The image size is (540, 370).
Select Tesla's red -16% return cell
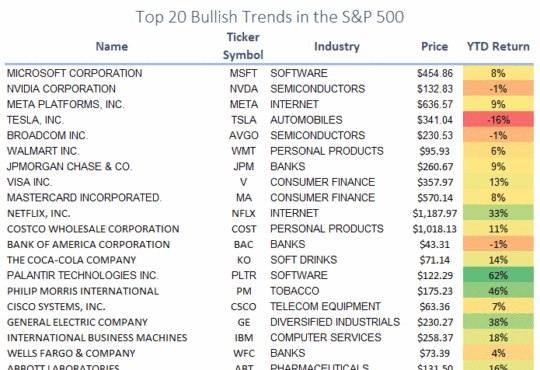[x=498, y=120]
